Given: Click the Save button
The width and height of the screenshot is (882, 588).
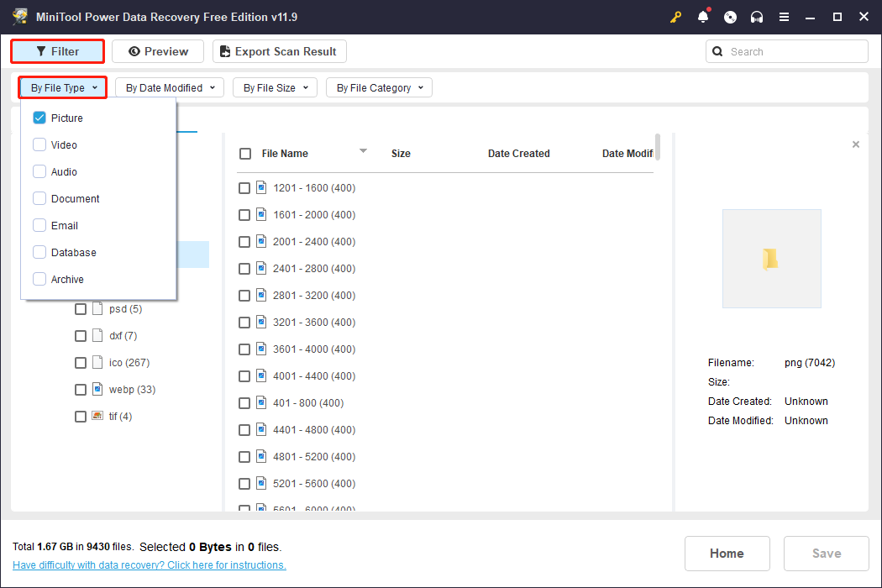Looking at the screenshot, I should 827,553.
